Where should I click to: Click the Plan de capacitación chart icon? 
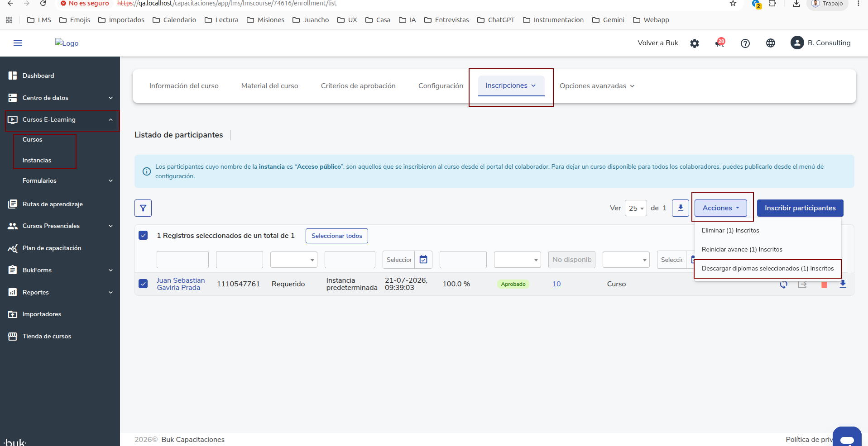point(13,248)
